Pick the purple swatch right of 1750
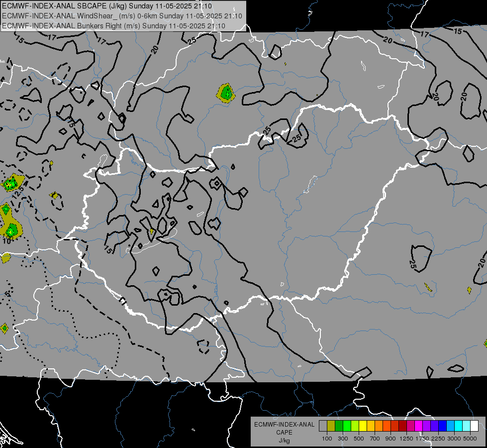The width and height of the screenshot is (487, 448). (427, 426)
